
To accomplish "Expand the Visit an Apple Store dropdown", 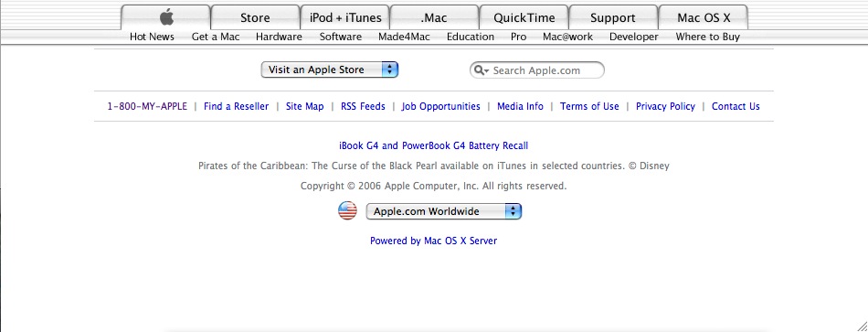I will click(x=329, y=70).
